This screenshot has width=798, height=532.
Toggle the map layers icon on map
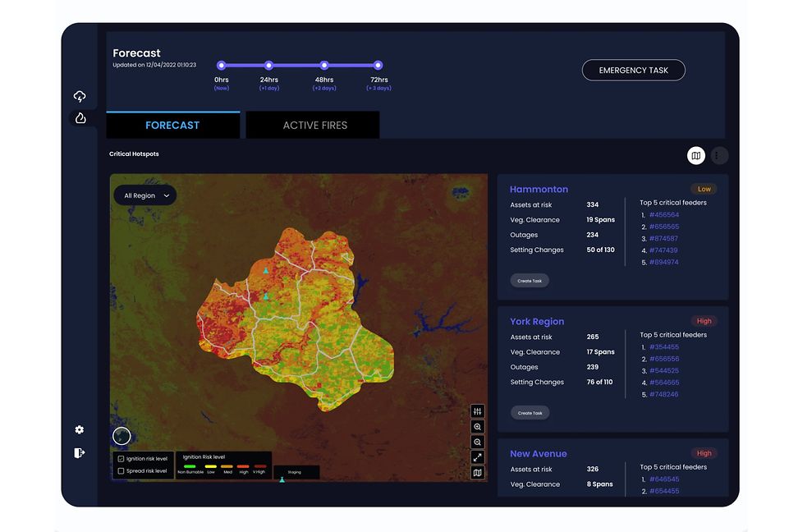click(478, 473)
